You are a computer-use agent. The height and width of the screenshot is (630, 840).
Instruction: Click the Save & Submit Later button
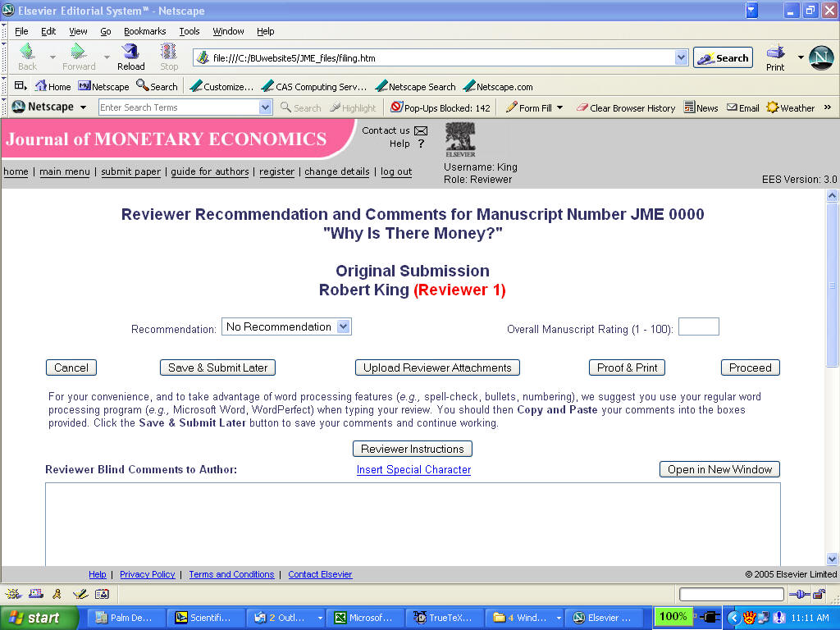217,367
